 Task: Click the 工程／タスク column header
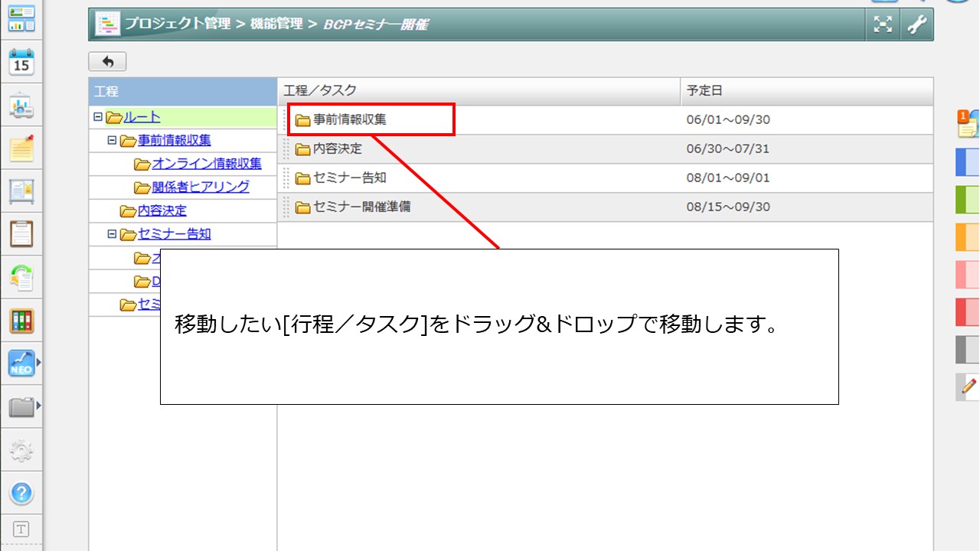[320, 90]
